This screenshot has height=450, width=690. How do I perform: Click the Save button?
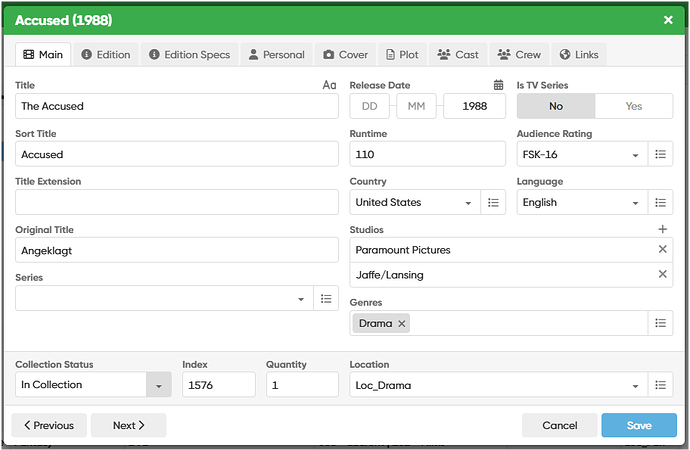point(639,425)
